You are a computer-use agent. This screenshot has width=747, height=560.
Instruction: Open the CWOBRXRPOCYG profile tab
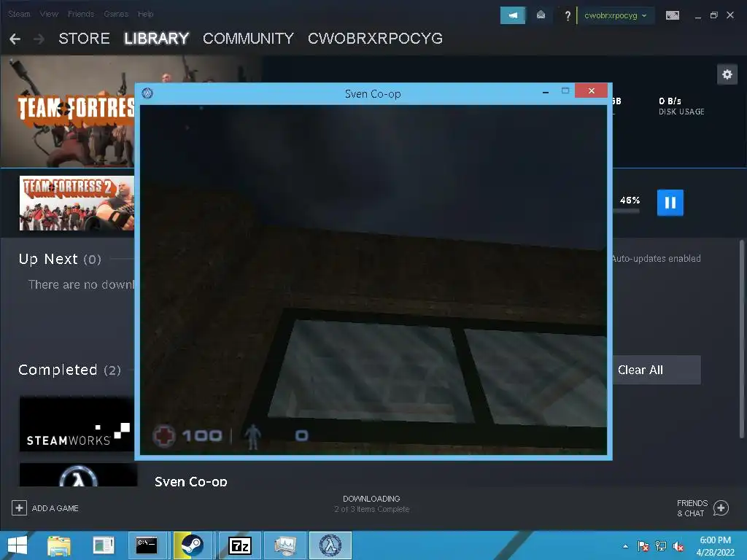(x=376, y=38)
